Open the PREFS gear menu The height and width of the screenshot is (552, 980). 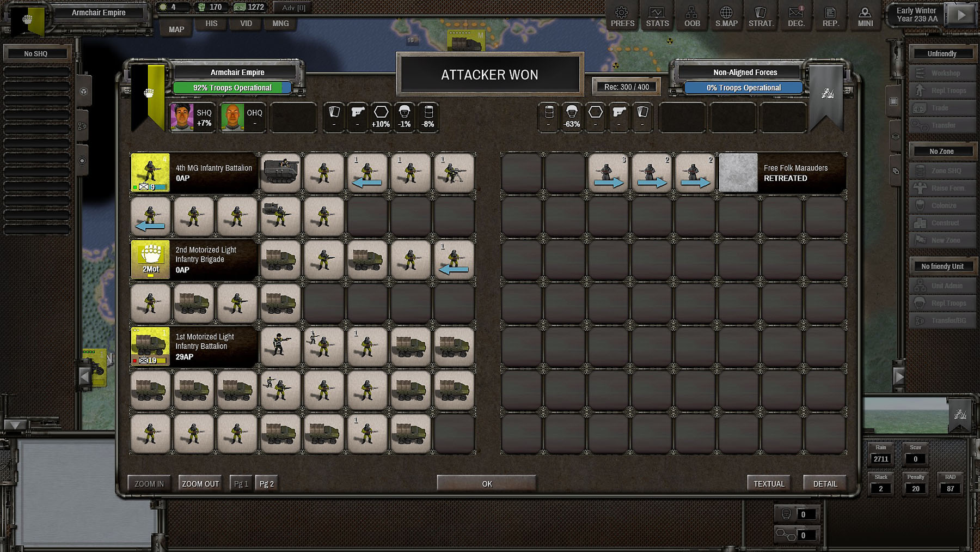coord(622,16)
